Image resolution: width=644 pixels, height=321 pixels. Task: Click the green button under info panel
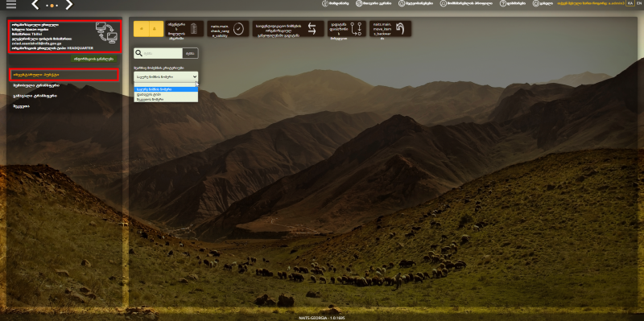(93, 59)
